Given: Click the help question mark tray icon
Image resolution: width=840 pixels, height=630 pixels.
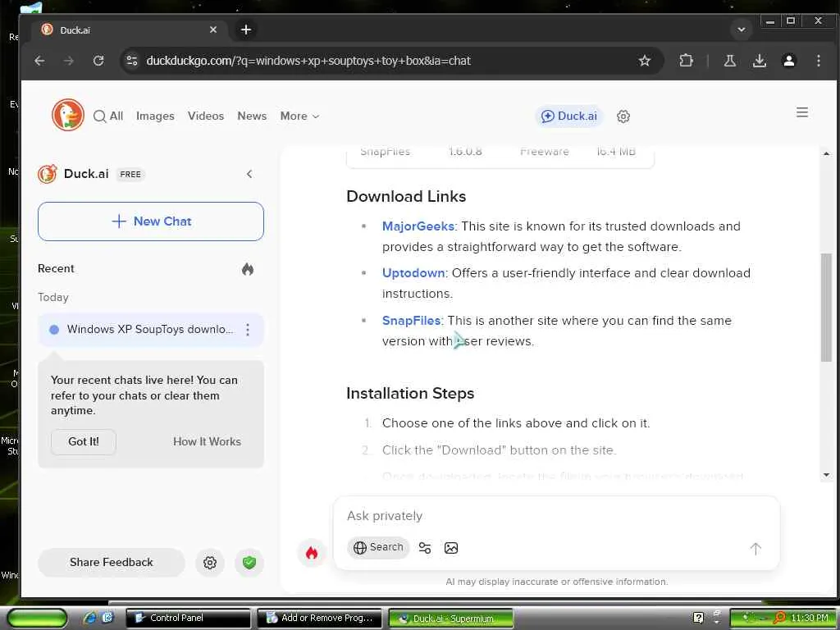Looking at the screenshot, I should point(698,618).
